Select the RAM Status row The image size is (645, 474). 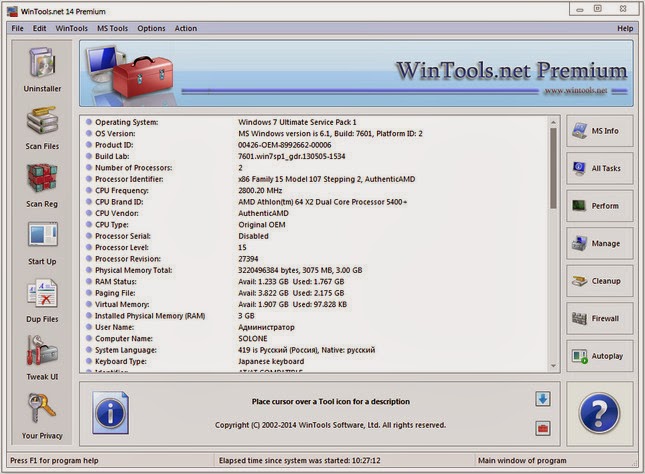tap(316, 281)
